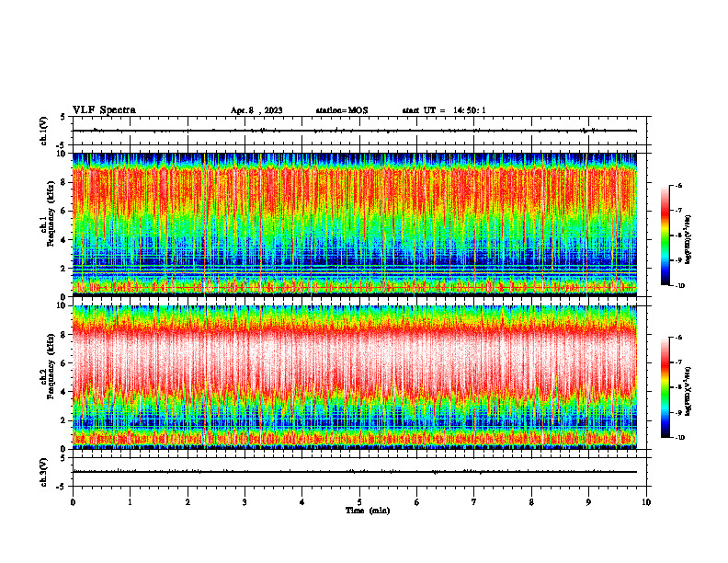Click the ch.2 color scale unit label
728x563 pixels.
(x=688, y=391)
